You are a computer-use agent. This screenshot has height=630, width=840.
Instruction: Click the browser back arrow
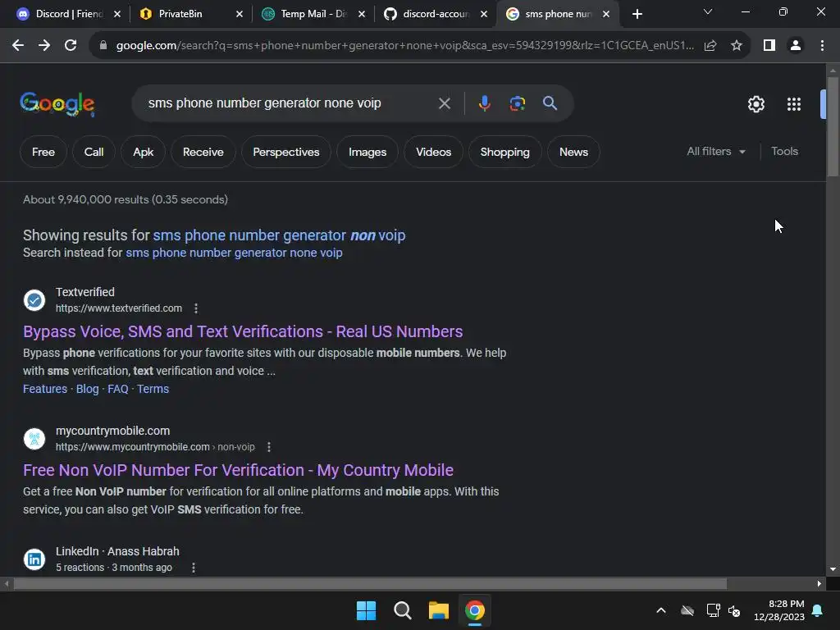18,46
